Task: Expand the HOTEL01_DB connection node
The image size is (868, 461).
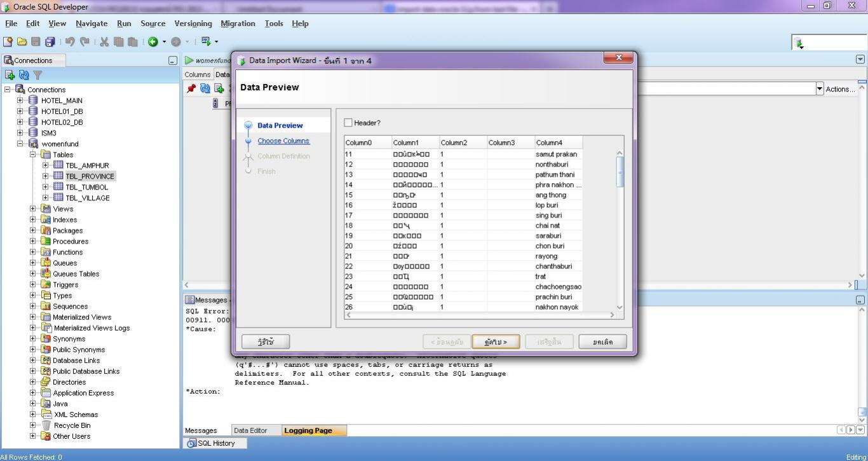Action: tap(20, 111)
